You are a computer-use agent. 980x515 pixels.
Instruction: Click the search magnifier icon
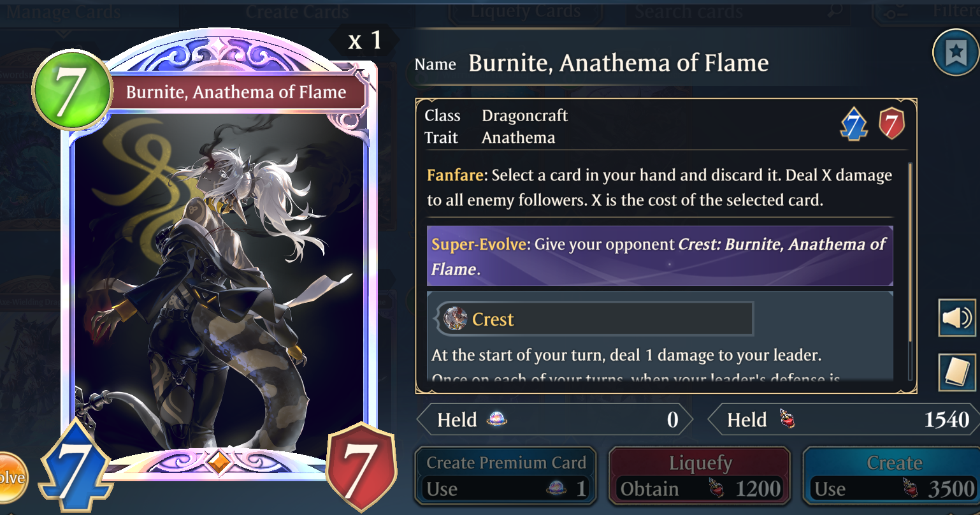coord(834,10)
